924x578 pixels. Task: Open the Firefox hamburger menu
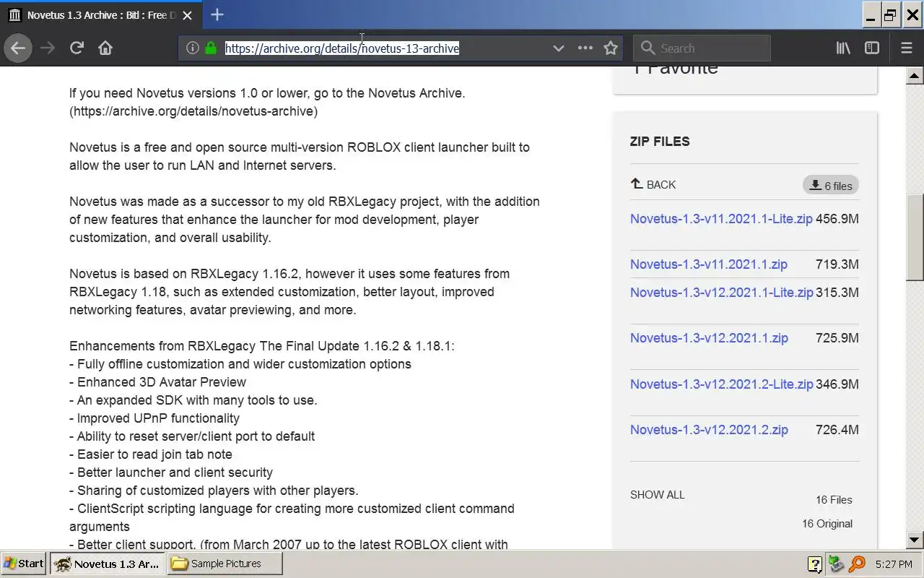click(x=907, y=48)
